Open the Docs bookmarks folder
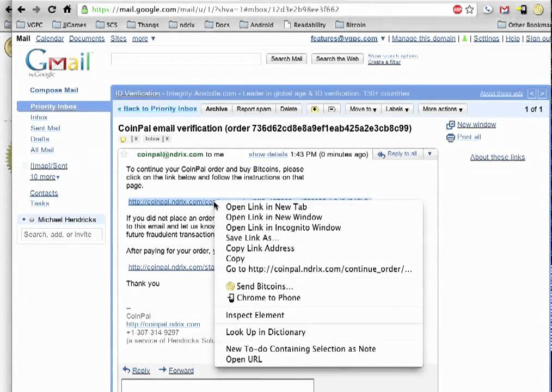552x392 pixels. click(x=217, y=25)
